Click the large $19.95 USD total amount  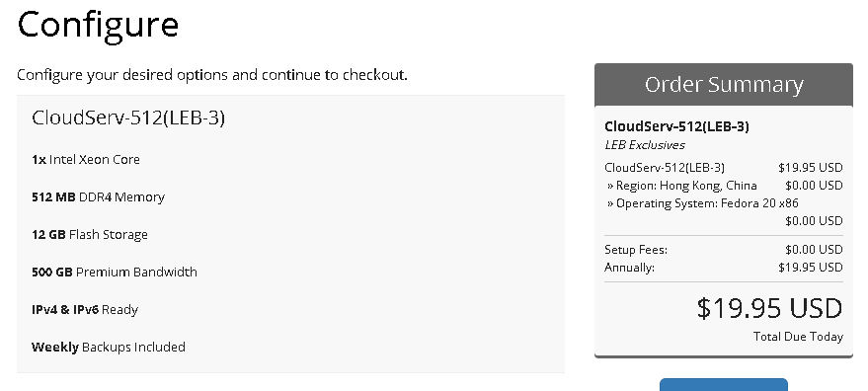point(769,308)
